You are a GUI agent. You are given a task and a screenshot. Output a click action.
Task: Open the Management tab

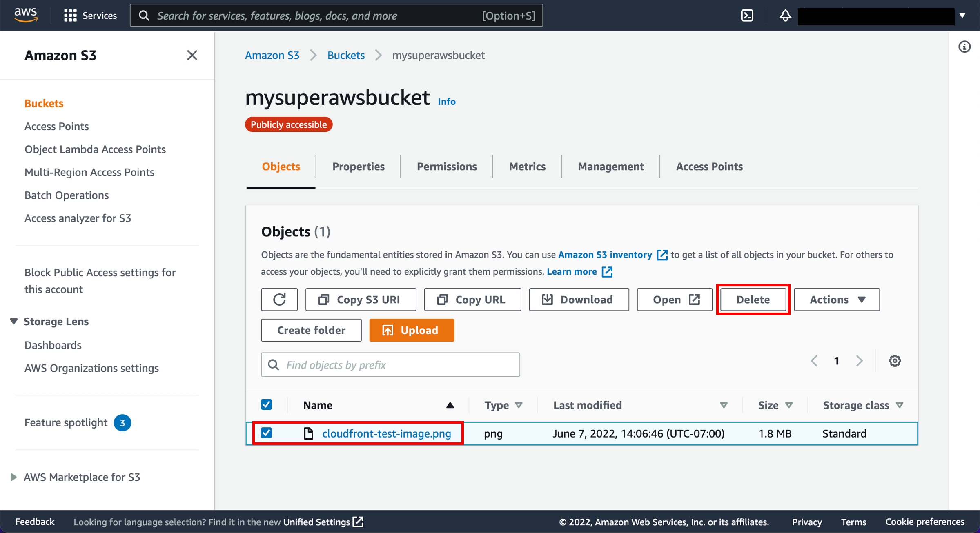point(610,167)
